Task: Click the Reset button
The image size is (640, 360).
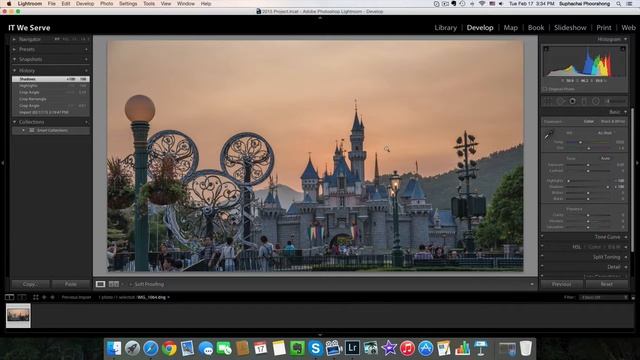Action: click(607, 284)
